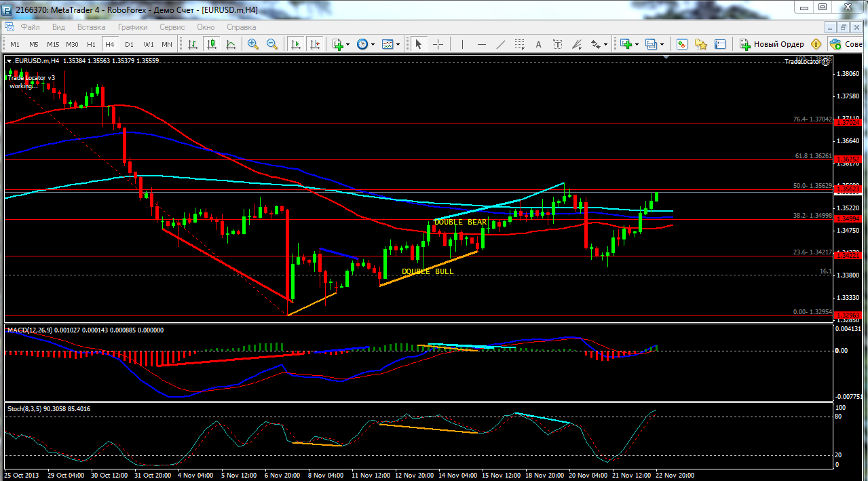Screen dimensions: 868x481
Task: Select the Fibonacci fan tool
Action: point(577,44)
